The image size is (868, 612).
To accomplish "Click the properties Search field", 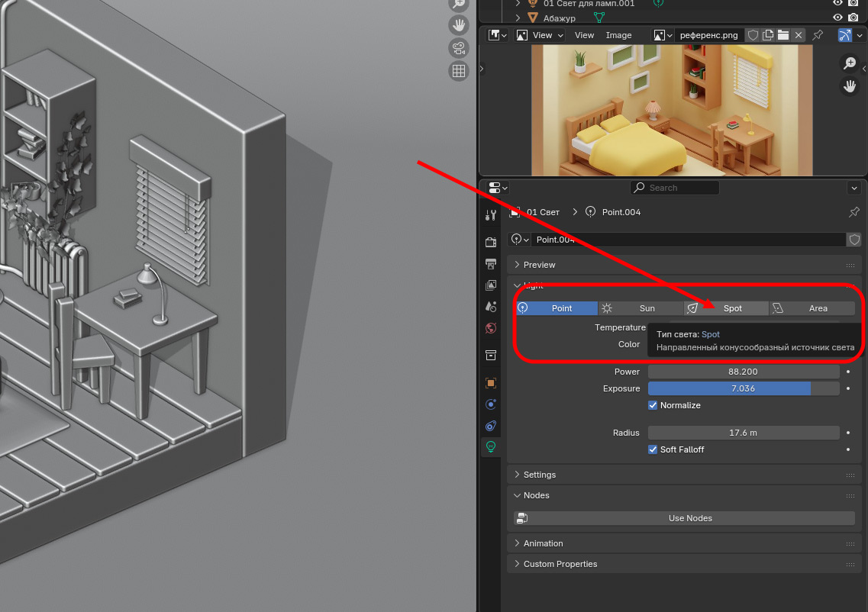I will [675, 188].
